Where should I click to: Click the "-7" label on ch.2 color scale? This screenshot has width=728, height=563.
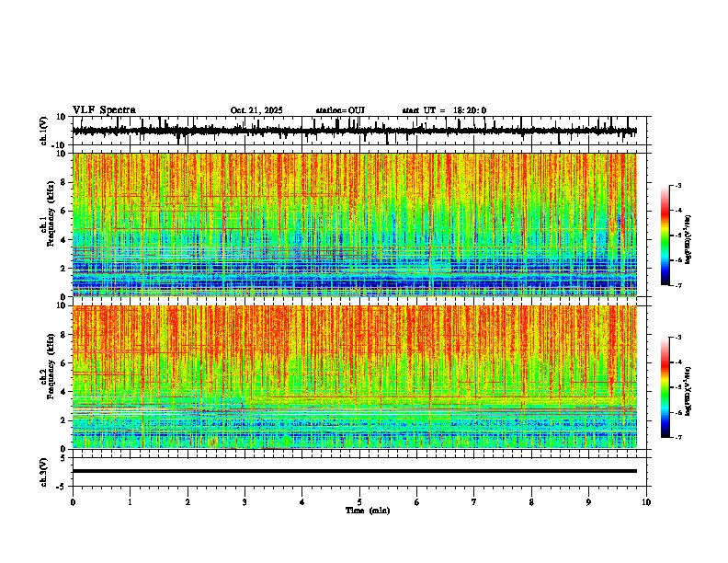click(x=677, y=438)
